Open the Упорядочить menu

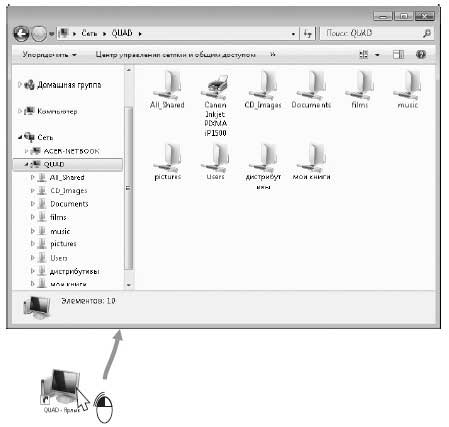click(49, 55)
